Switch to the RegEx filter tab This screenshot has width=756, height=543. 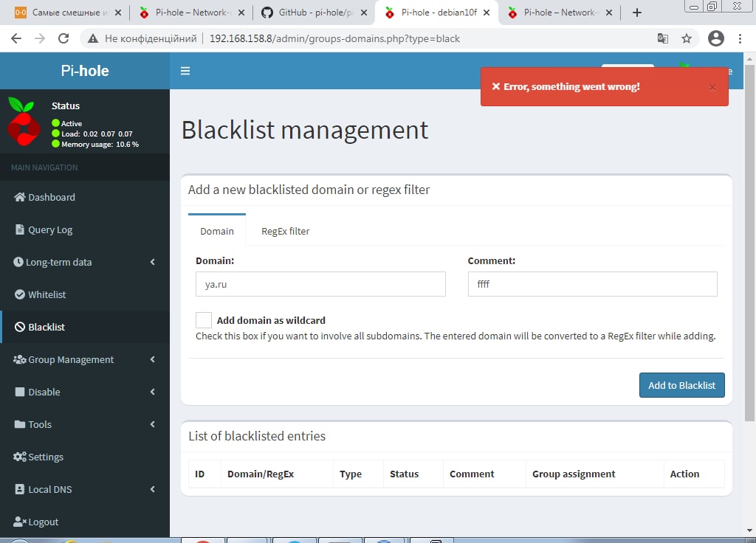286,231
